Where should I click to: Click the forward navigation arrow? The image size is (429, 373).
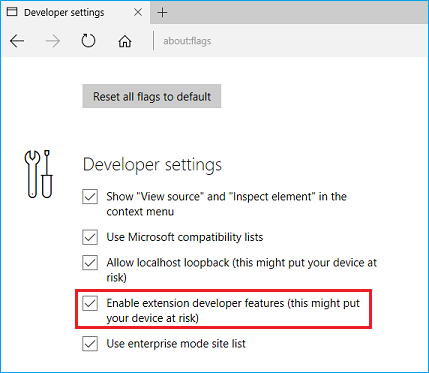point(53,41)
